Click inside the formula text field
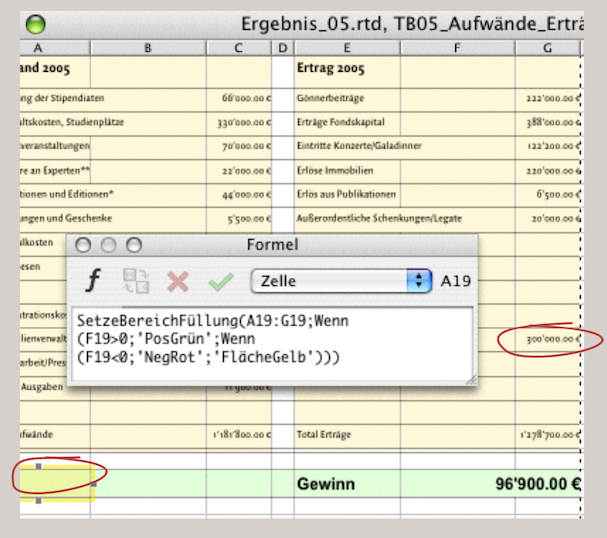The height and width of the screenshot is (538, 607). (x=270, y=345)
